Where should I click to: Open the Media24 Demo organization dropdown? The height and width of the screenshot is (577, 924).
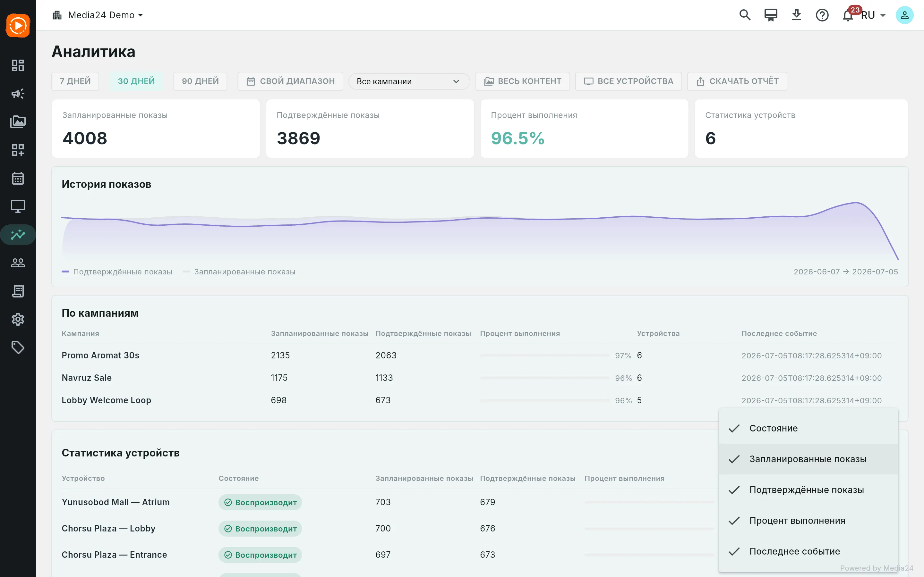coord(98,15)
